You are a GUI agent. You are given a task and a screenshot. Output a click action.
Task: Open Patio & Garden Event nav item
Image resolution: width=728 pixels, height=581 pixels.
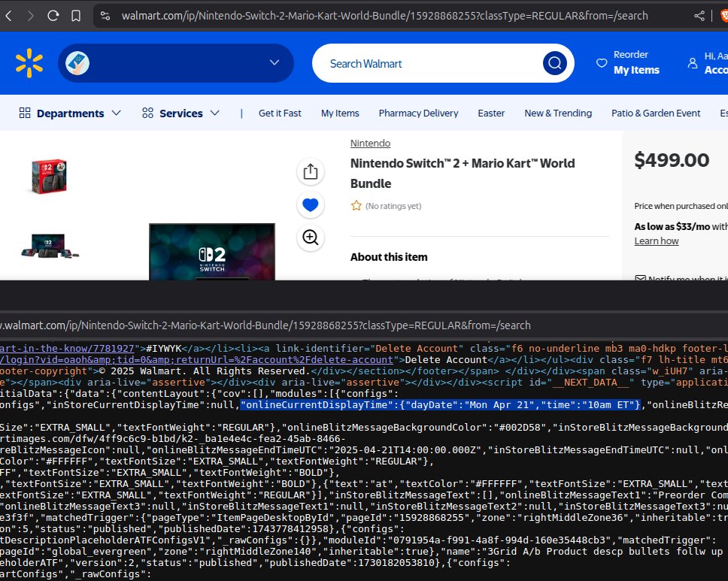coord(656,113)
